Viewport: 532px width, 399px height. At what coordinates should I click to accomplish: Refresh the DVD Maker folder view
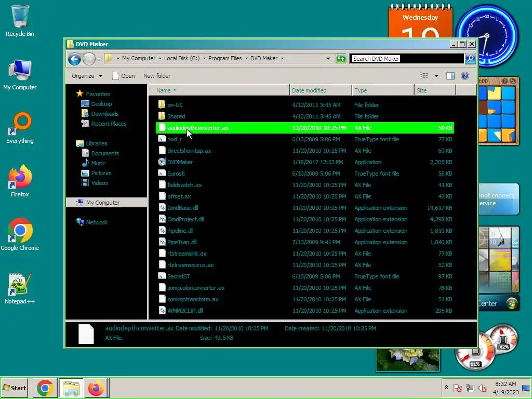tap(341, 59)
